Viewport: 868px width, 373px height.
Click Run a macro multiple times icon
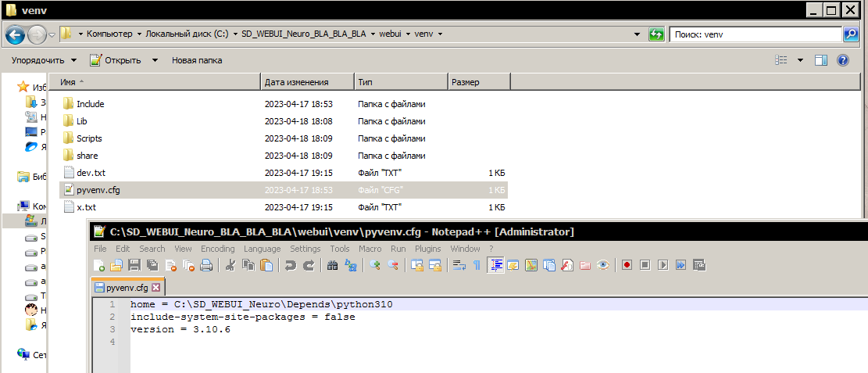(681, 265)
